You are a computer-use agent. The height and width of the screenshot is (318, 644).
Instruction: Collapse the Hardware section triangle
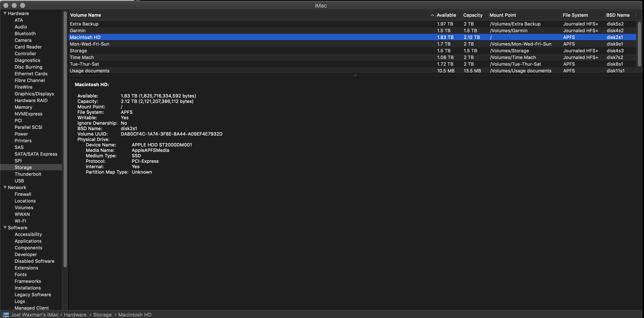point(5,13)
